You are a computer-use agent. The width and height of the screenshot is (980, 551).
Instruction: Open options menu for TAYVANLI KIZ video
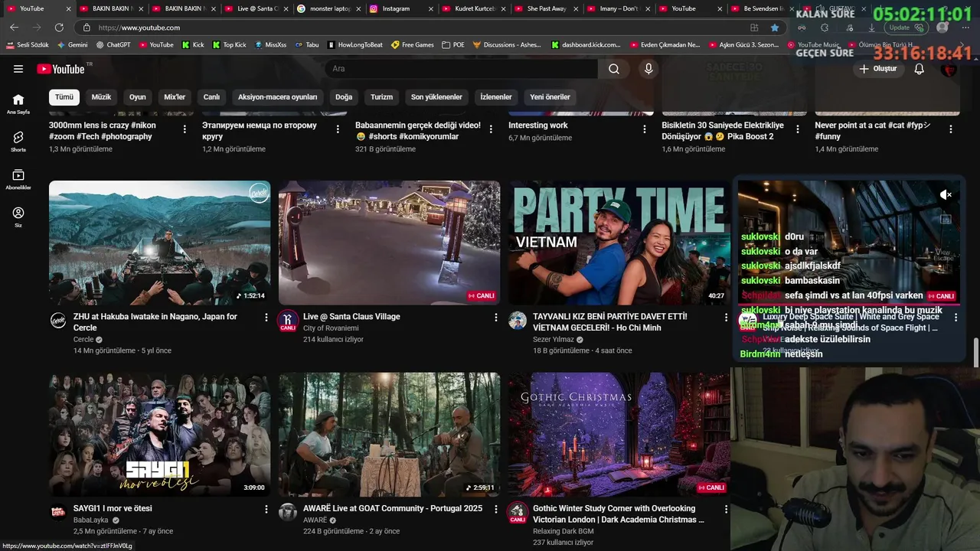pyautogui.click(x=726, y=317)
